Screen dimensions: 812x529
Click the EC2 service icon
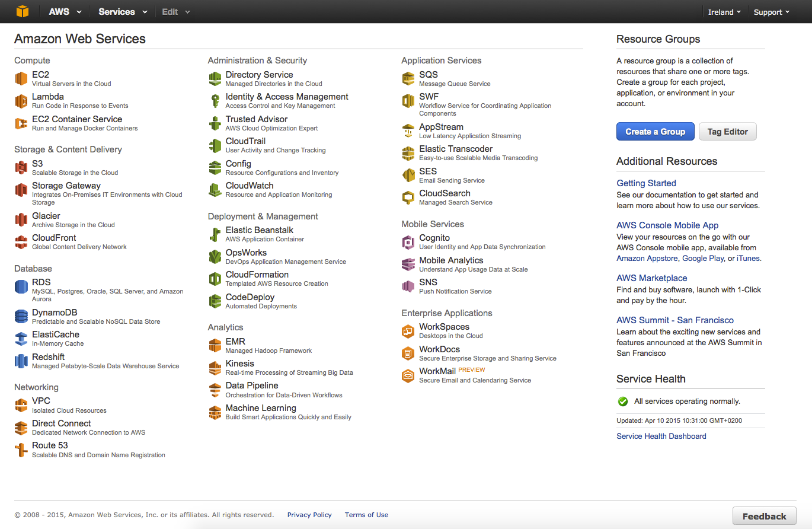[21, 79]
